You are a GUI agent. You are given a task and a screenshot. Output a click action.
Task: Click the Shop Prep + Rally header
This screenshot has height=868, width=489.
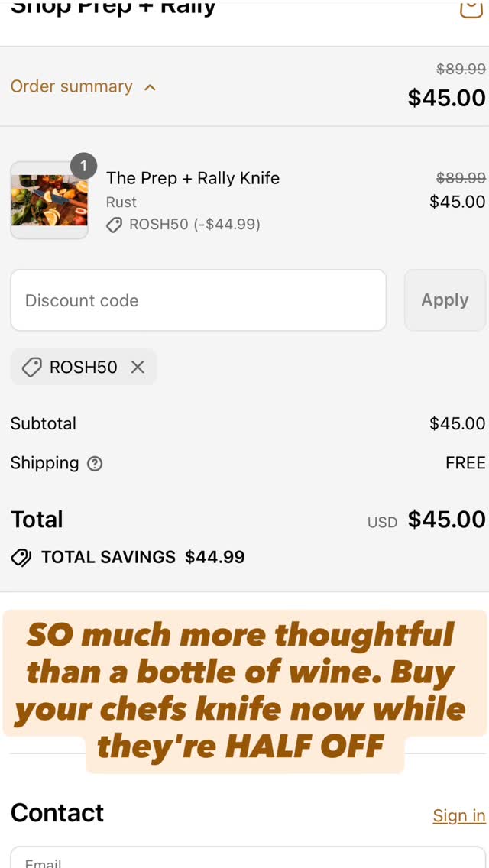113,8
